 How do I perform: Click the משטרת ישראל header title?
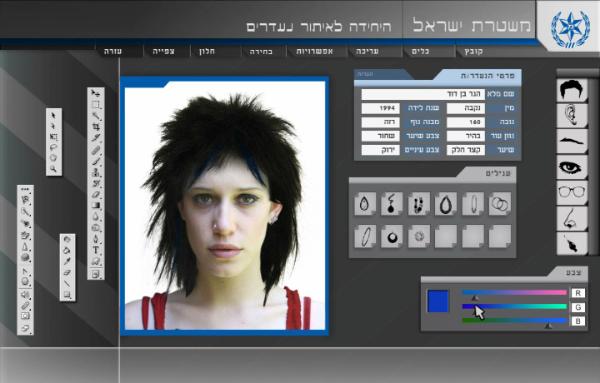(x=472, y=26)
